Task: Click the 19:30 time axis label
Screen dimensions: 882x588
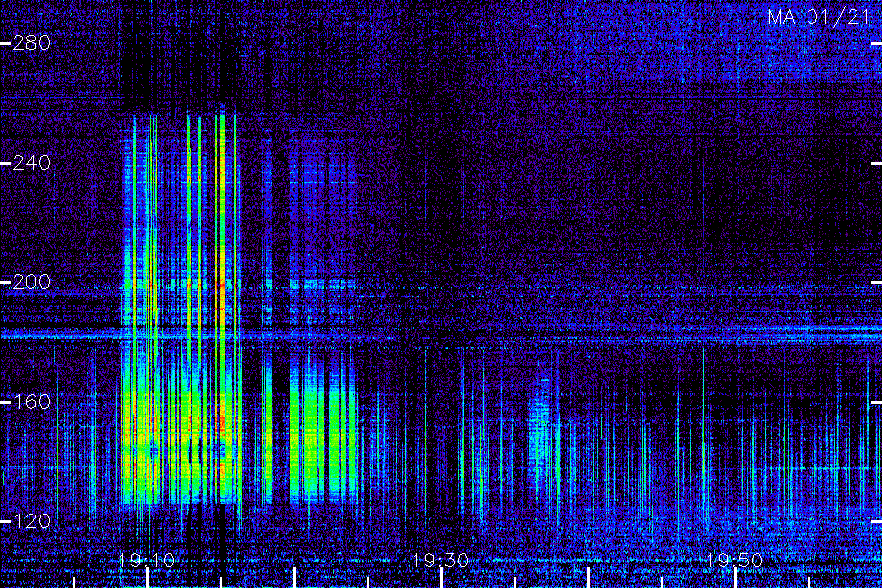Action: click(x=441, y=560)
